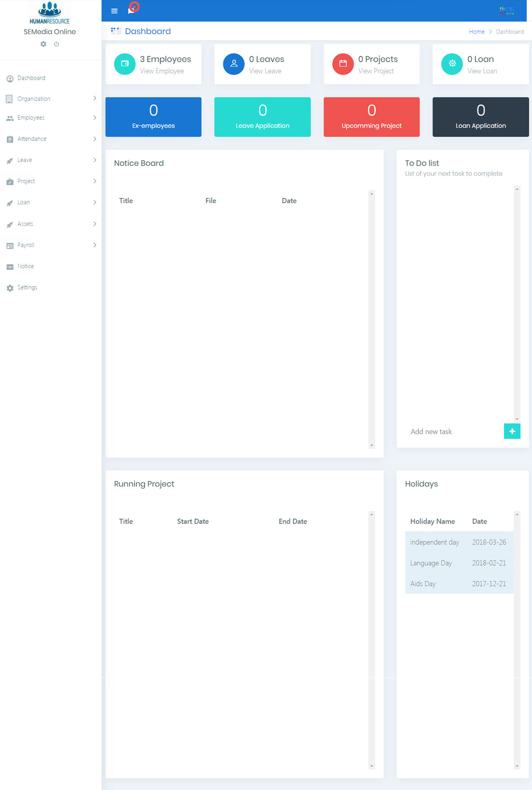The width and height of the screenshot is (532, 790).
Task: Click the Notice Board vertical scrollbar
Action: coord(372,319)
